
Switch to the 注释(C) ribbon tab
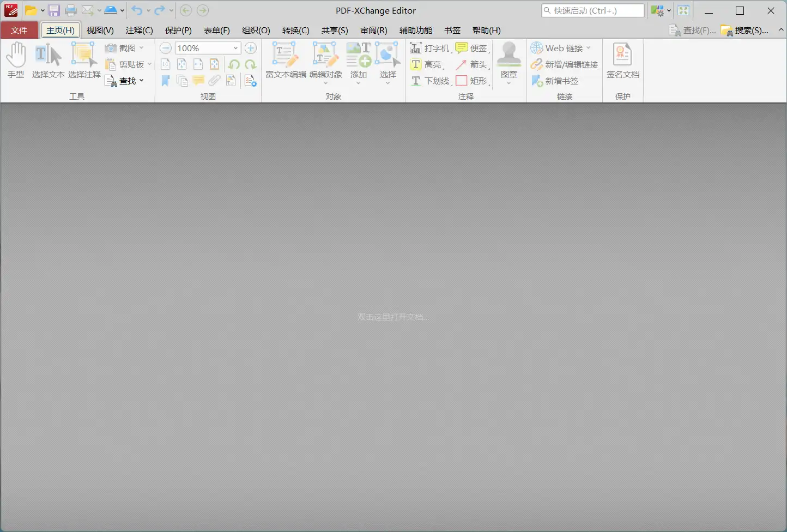tap(138, 31)
